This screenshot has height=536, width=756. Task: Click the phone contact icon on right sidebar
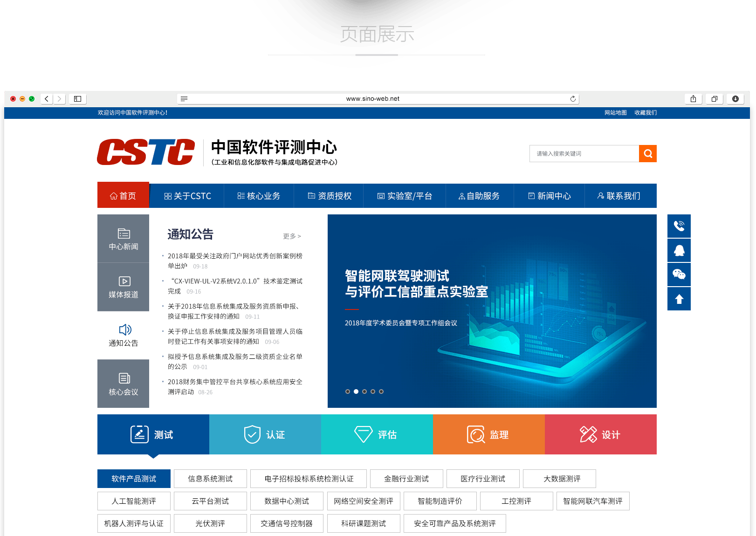pyautogui.click(x=679, y=226)
